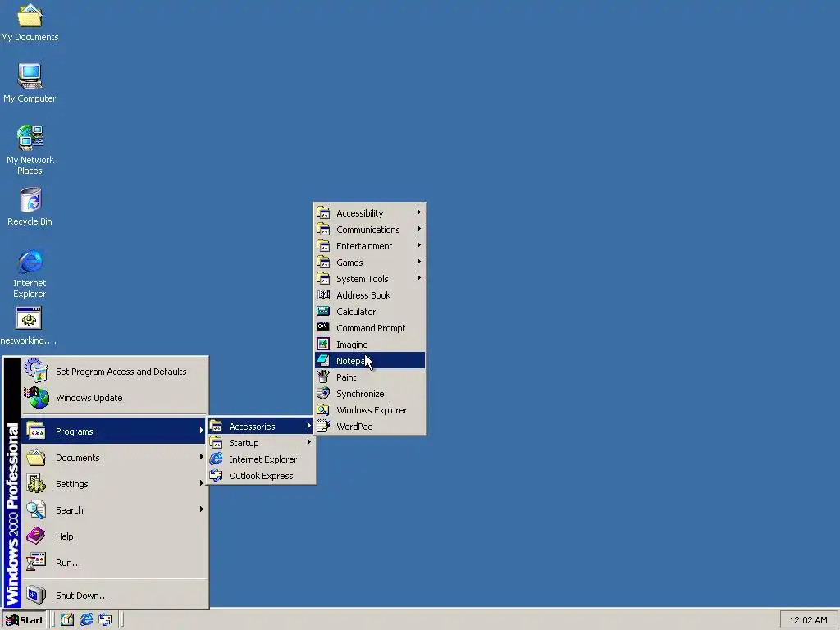The image size is (840, 630).
Task: Choose Internet Explorer in Programs menu
Action: [261, 459]
